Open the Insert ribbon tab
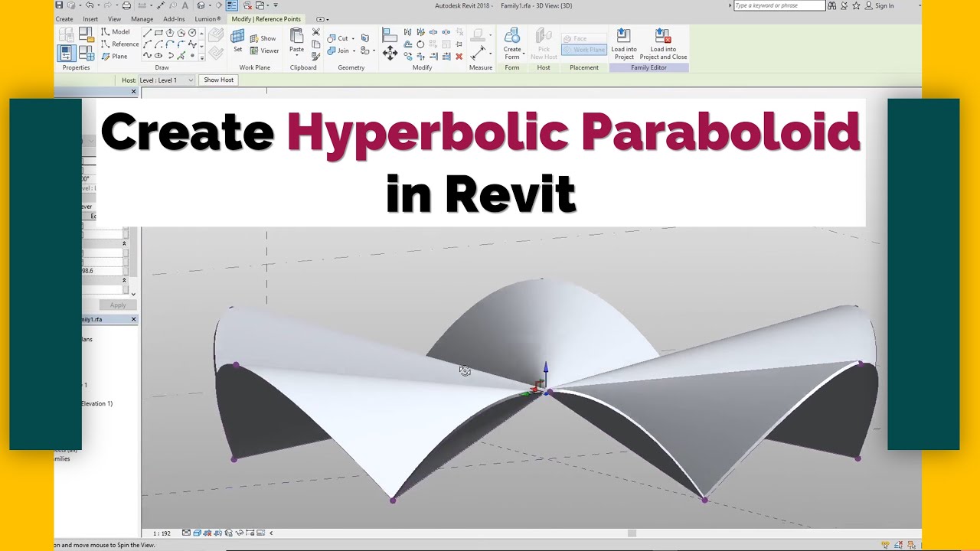This screenshot has height=551, width=980. (x=90, y=19)
